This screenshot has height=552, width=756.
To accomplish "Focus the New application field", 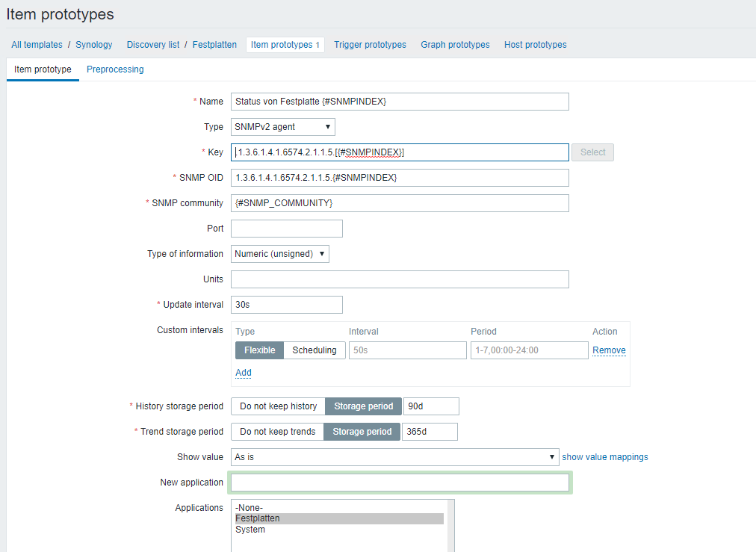I will [400, 483].
